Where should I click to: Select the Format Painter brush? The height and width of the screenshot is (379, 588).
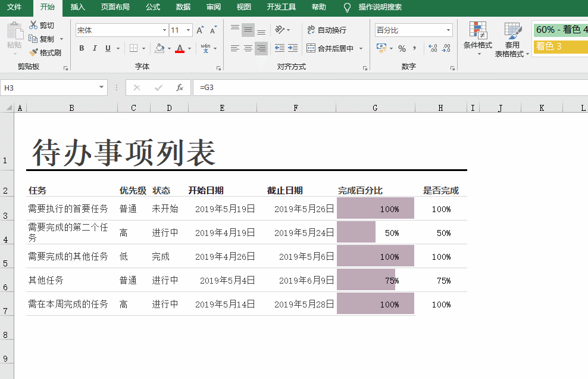coord(33,52)
